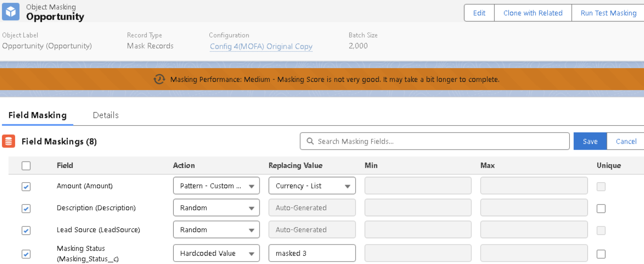Switch to the Details tab

pyautogui.click(x=105, y=115)
